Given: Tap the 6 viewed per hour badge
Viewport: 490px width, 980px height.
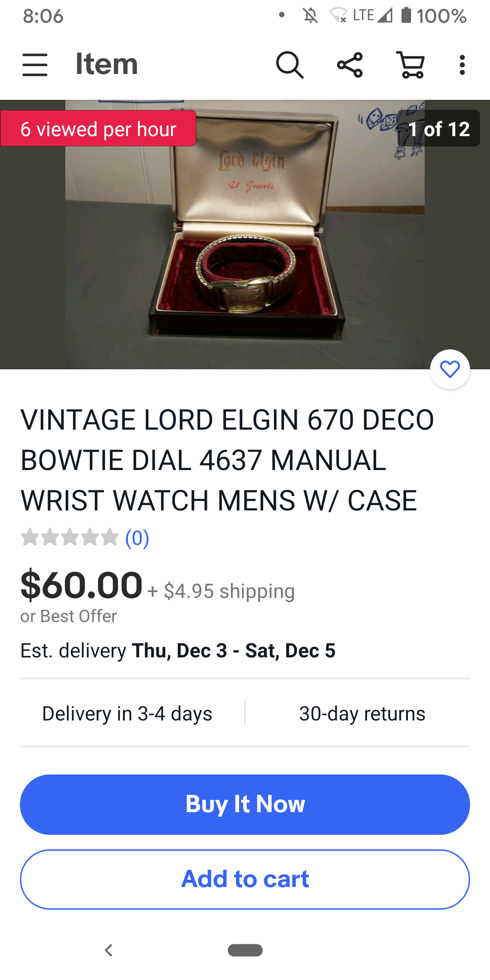Looking at the screenshot, I should (x=98, y=129).
